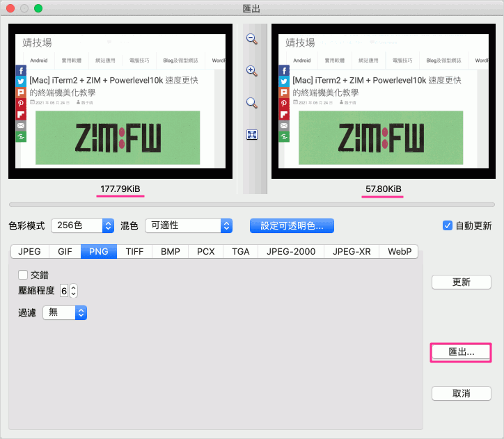Click the 更新 button
This screenshot has height=439, width=504.
[x=462, y=282]
